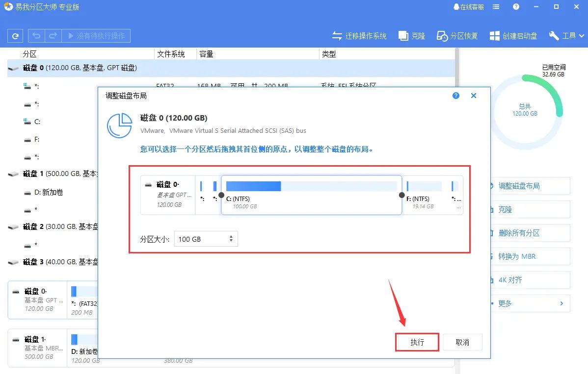Select 删除所有分区 in the right sidebar
This screenshot has width=588, height=374.
coord(530,233)
